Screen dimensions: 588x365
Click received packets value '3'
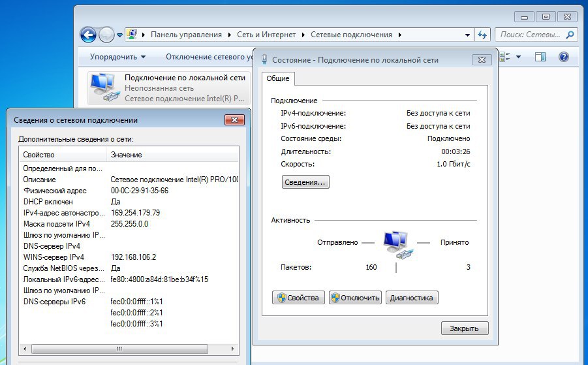[x=469, y=267]
